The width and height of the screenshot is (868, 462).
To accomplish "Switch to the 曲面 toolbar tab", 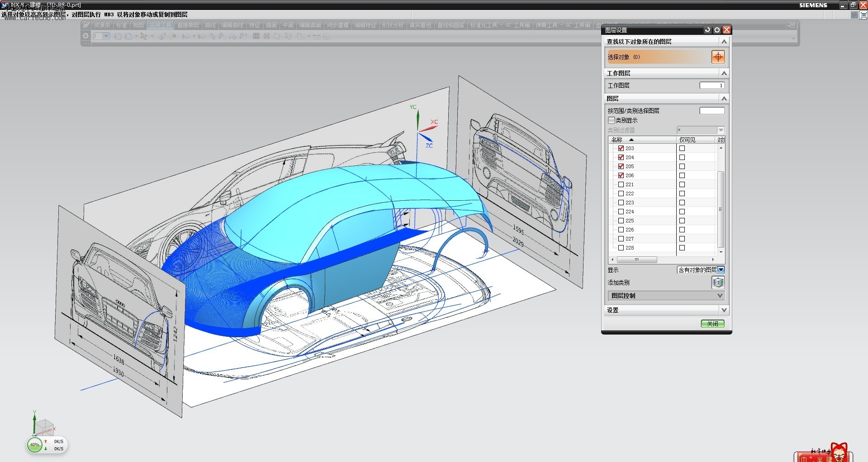I will (271, 25).
